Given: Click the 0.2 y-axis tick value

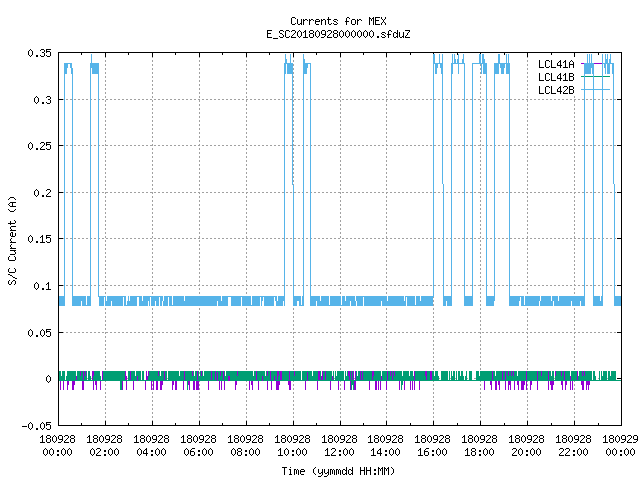Looking at the screenshot, I should [x=43, y=193].
